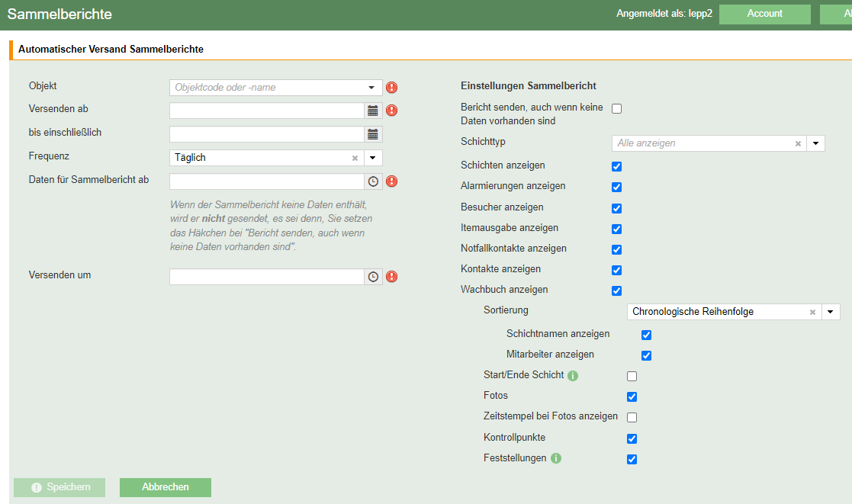The width and height of the screenshot is (852, 504).
Task: Uncheck Schichtnamen anzeigen
Action: click(647, 335)
